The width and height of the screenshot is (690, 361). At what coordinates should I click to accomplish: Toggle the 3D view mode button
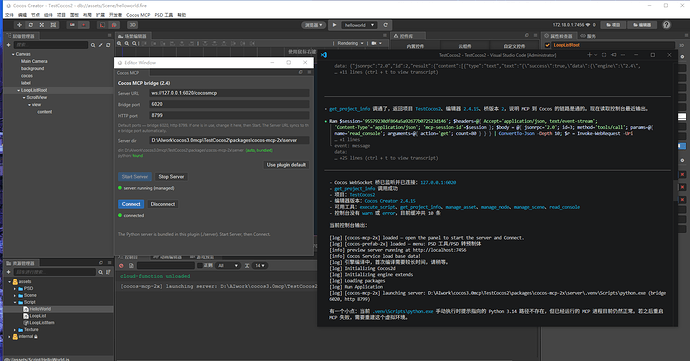click(x=132, y=25)
